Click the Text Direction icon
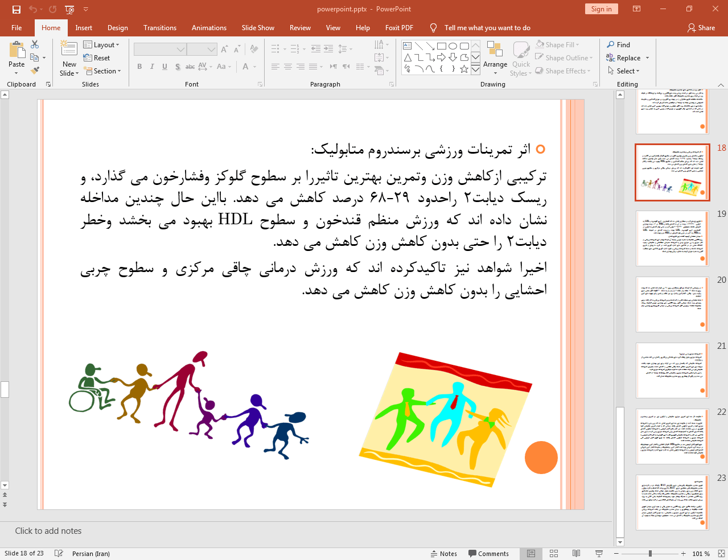The height and width of the screenshot is (560, 728). [381, 44]
